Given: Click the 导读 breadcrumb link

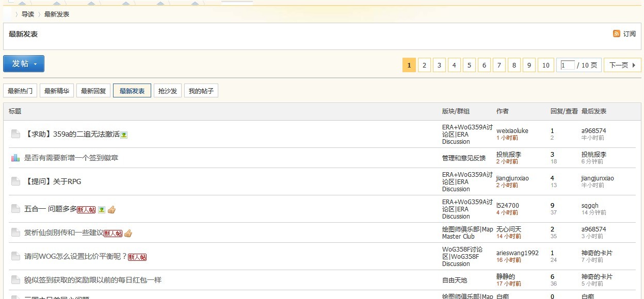Looking at the screenshot, I should point(28,14).
